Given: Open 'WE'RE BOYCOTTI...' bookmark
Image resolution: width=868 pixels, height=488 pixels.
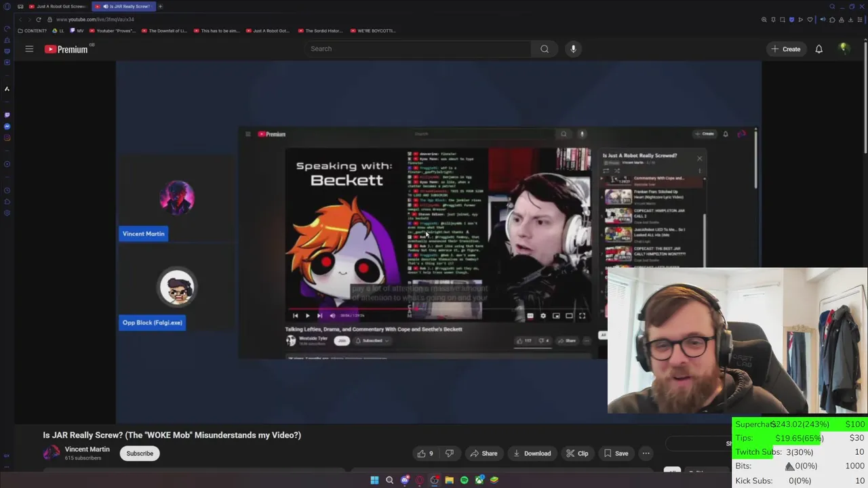Looking at the screenshot, I should [x=373, y=30].
